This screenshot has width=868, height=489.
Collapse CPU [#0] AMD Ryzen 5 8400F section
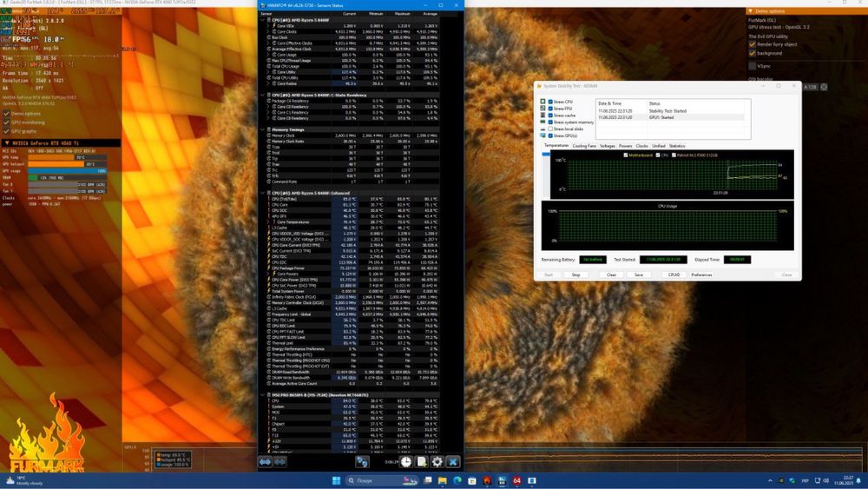point(262,20)
